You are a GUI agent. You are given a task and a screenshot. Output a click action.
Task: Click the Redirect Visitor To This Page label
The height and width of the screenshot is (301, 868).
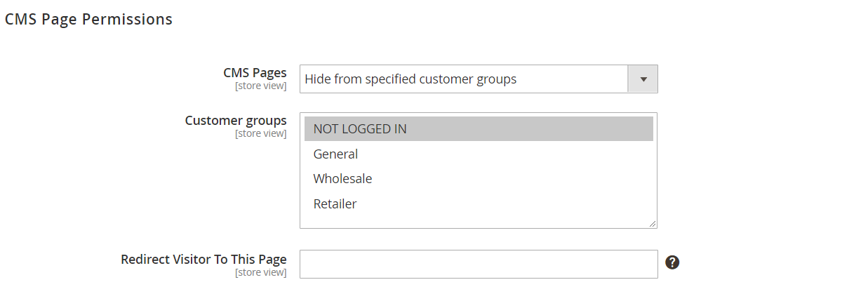[203, 259]
